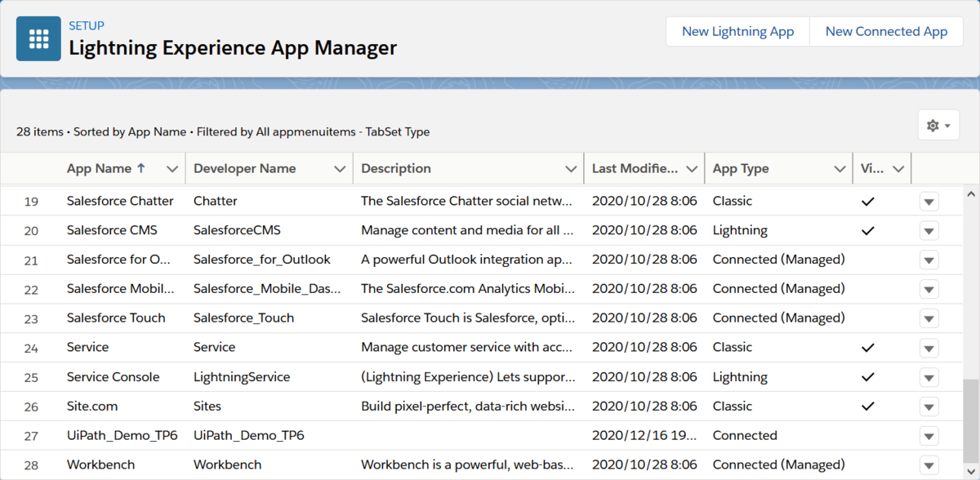Click the visible checkmark for Salesforce CMS
Viewport: 980px width, 480px height.
click(868, 230)
